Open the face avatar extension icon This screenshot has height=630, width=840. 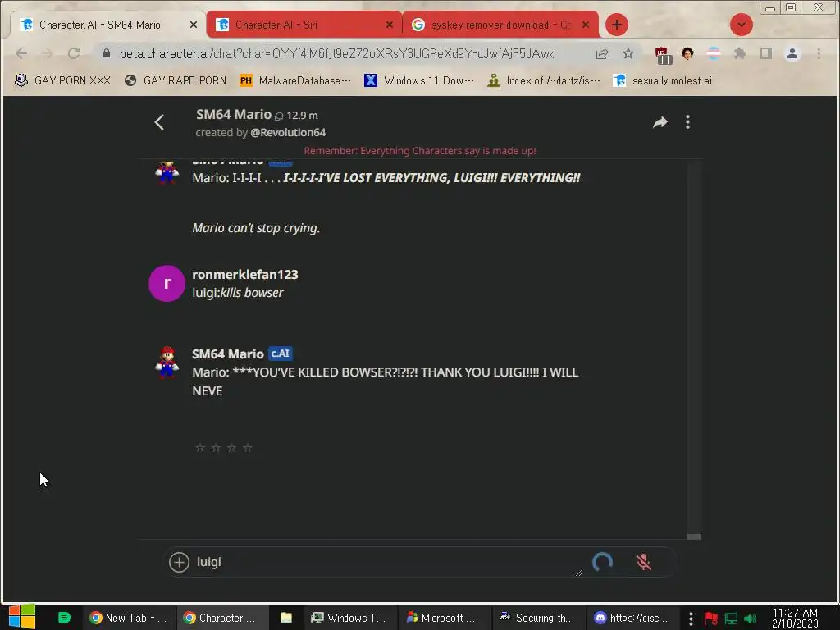point(688,53)
